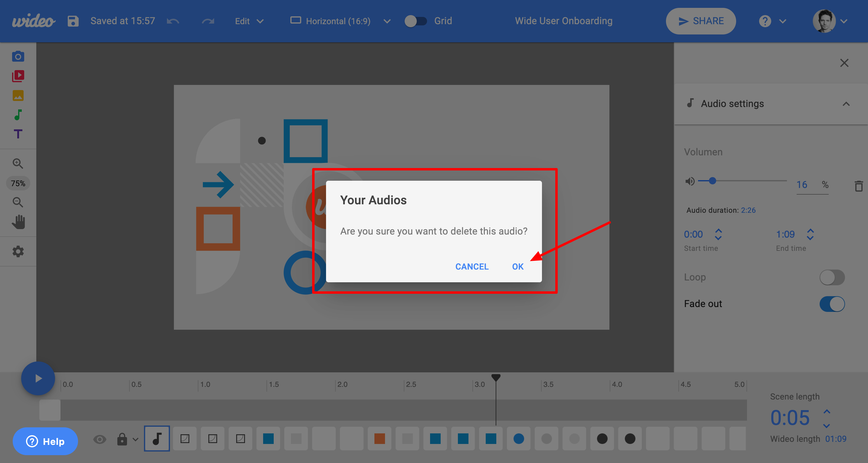This screenshot has width=868, height=463.
Task: Open the settings gear in sidebar
Action: click(x=18, y=251)
